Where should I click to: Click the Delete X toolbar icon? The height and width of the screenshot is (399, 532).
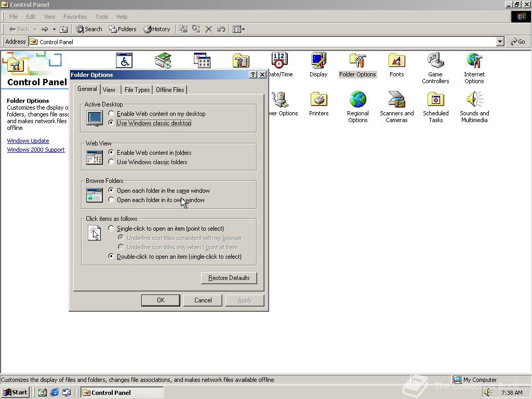pos(209,29)
